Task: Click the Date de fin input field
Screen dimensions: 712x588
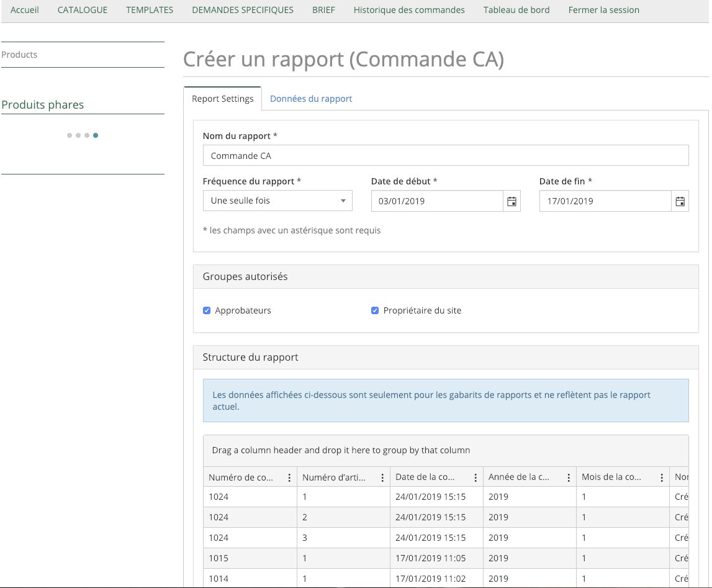Action: tap(605, 201)
